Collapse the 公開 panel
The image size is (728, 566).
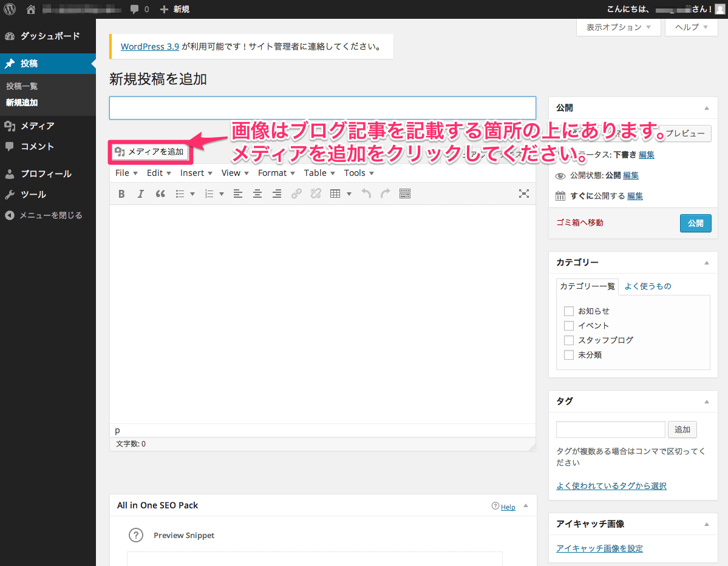(x=707, y=108)
